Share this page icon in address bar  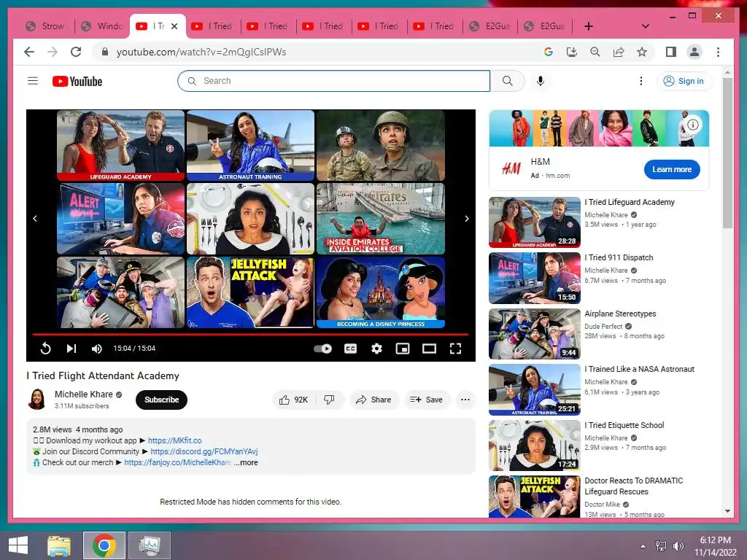click(619, 52)
